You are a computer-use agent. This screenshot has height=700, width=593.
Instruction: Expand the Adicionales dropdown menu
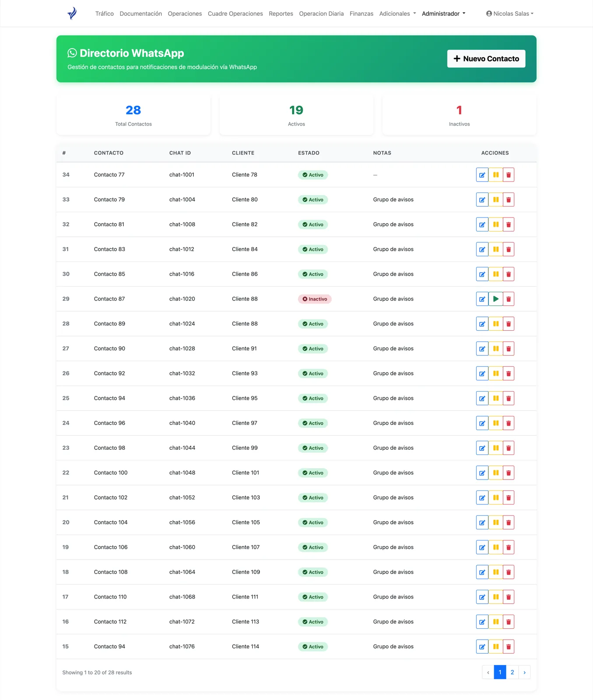[x=398, y=14]
